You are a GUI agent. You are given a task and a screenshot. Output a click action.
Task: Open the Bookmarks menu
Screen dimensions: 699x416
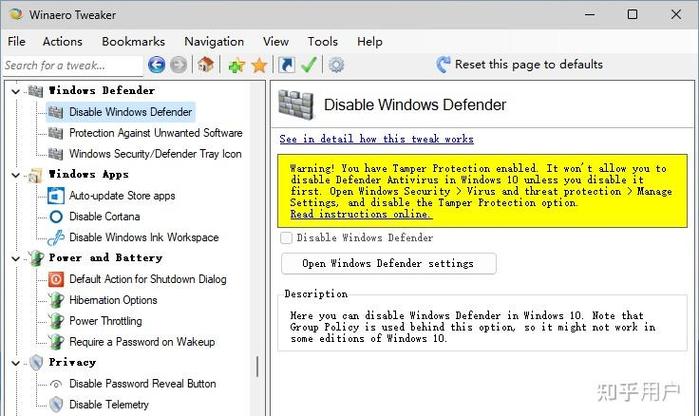coord(133,41)
